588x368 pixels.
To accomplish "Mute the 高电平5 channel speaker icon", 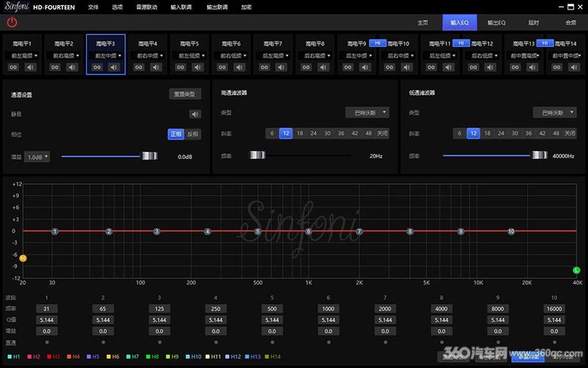I will click(x=198, y=68).
